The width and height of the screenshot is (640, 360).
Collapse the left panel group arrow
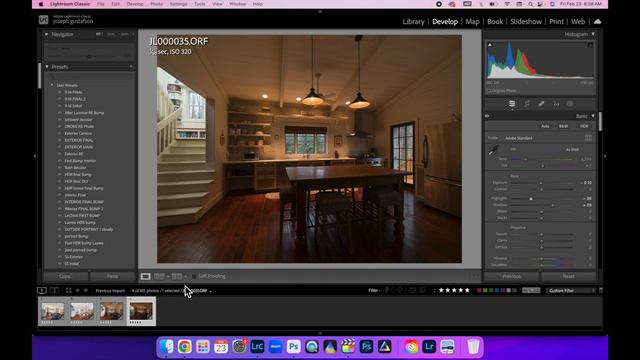35,156
